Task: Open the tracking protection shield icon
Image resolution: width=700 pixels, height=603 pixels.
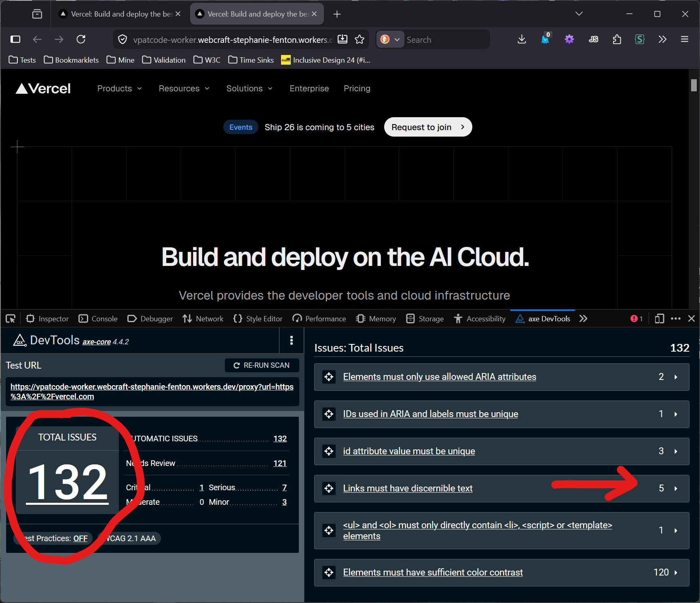Action: 123,39
